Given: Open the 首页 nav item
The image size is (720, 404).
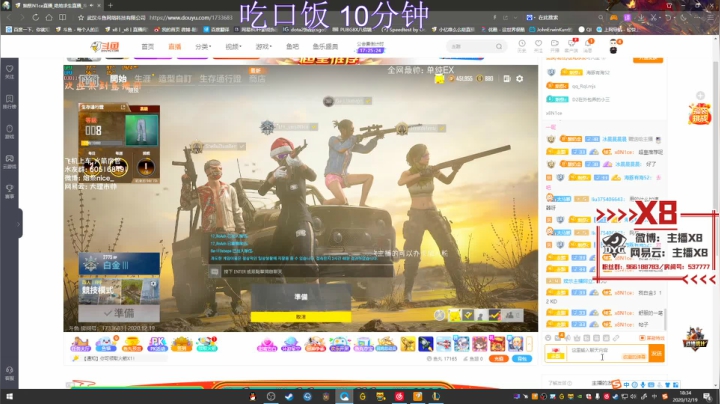Looking at the screenshot, I should click(x=148, y=46).
